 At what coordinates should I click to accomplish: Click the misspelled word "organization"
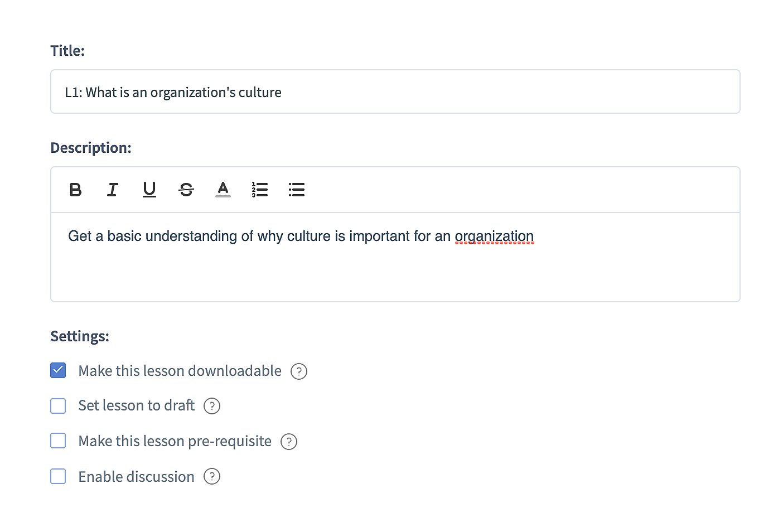pyautogui.click(x=494, y=236)
